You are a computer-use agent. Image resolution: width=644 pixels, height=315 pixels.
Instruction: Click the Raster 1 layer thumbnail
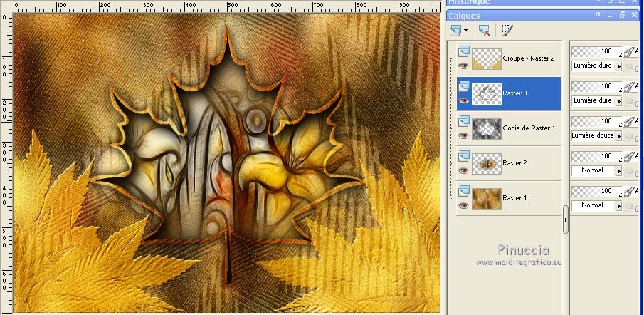click(x=487, y=199)
